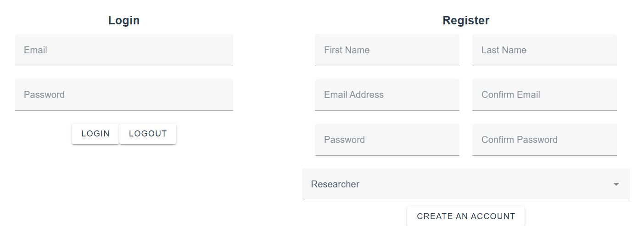Click the Login heading

coord(124,21)
